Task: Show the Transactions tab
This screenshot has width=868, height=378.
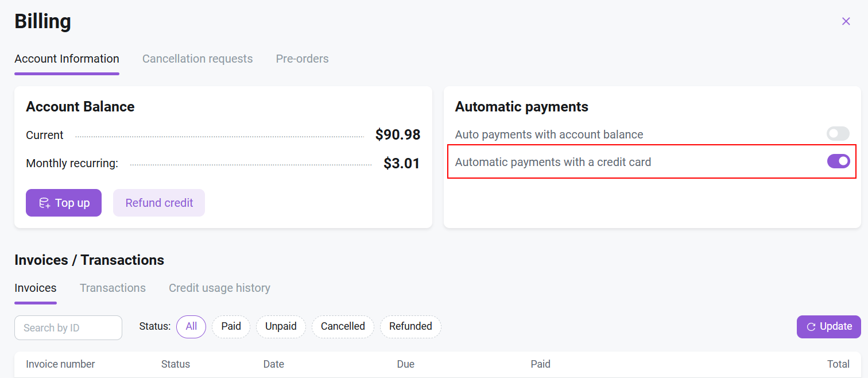Action: 113,288
